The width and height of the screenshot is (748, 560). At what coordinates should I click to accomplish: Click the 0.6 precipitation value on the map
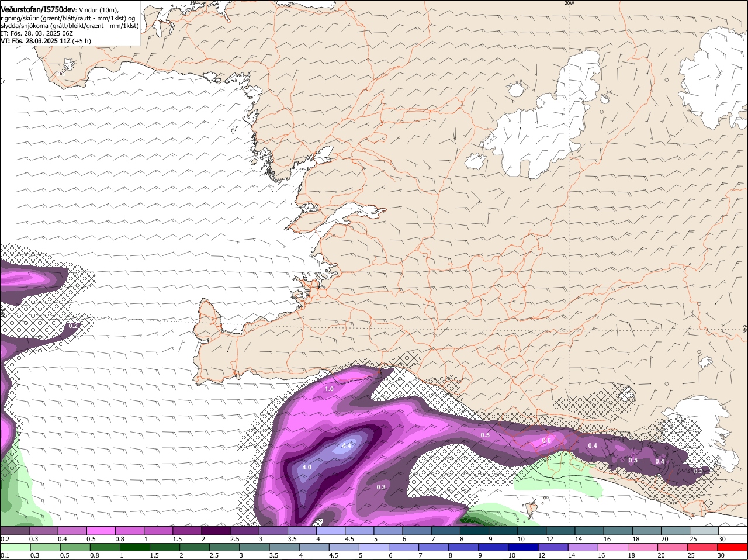(x=546, y=440)
